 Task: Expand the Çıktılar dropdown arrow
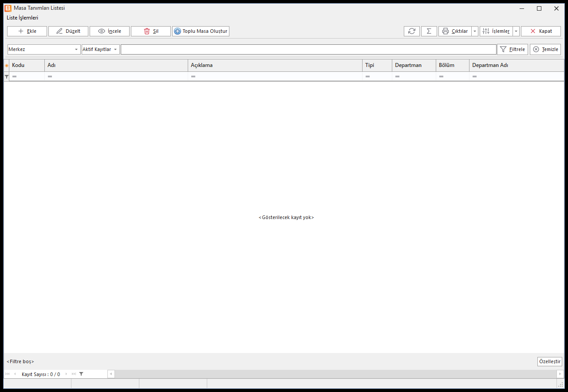pos(475,31)
